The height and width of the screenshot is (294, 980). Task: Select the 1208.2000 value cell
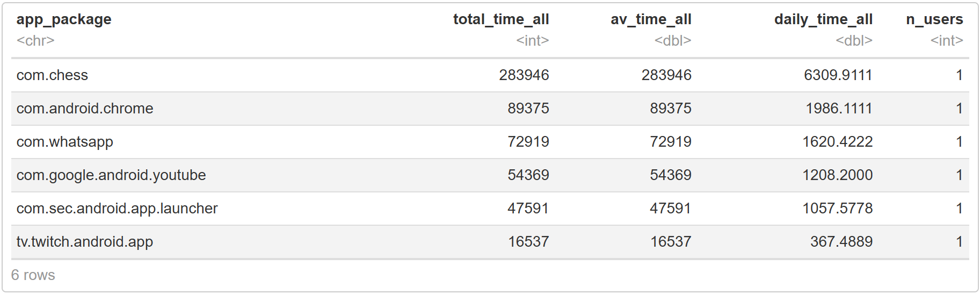click(x=837, y=175)
